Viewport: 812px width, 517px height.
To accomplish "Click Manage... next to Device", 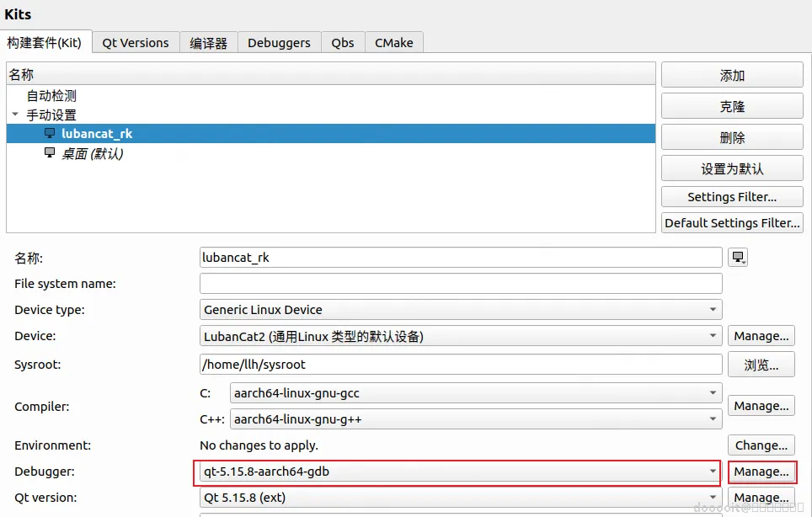I will 761,336.
